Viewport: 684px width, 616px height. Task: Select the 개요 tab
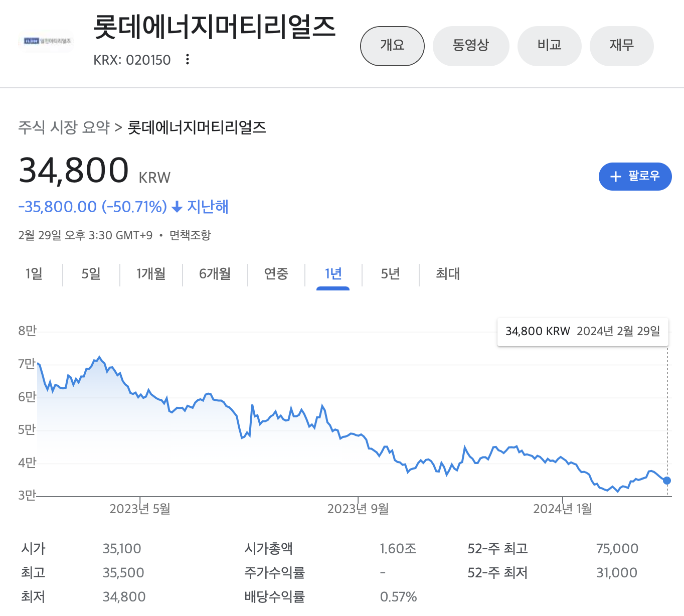point(392,46)
